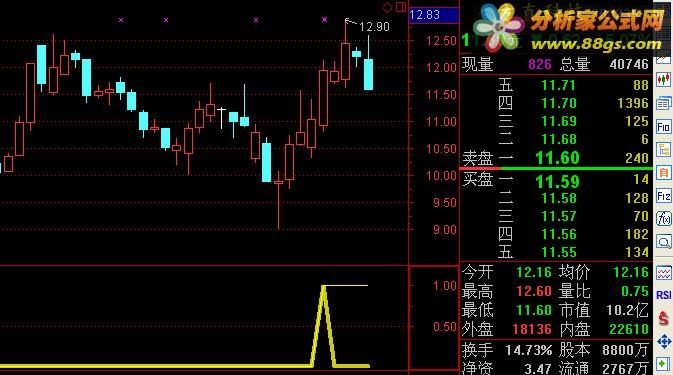This screenshot has width=673, height=375.
Task: Select the RSI indicator icon
Action: click(664, 295)
